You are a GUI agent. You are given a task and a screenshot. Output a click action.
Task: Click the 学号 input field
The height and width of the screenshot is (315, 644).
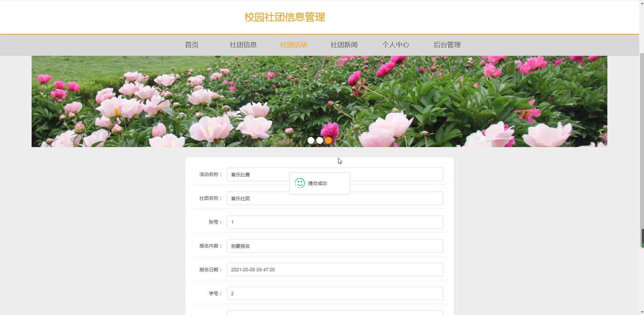335,294
